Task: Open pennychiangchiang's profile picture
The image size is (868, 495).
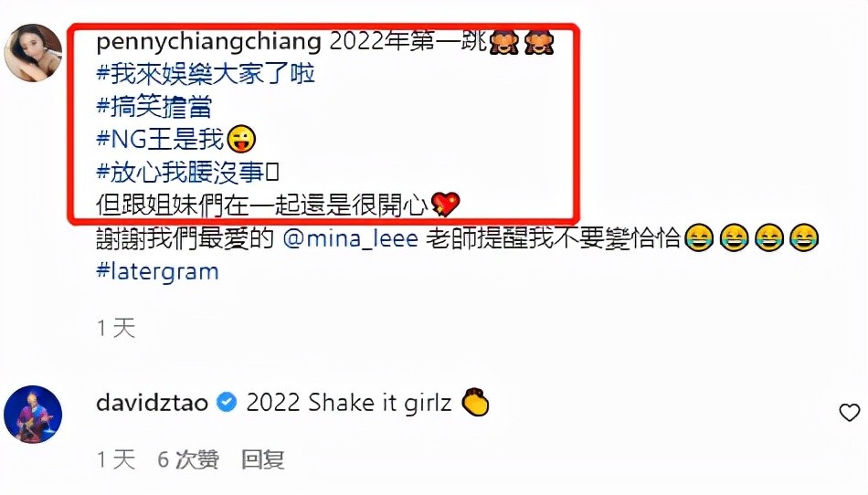Action: [x=33, y=53]
